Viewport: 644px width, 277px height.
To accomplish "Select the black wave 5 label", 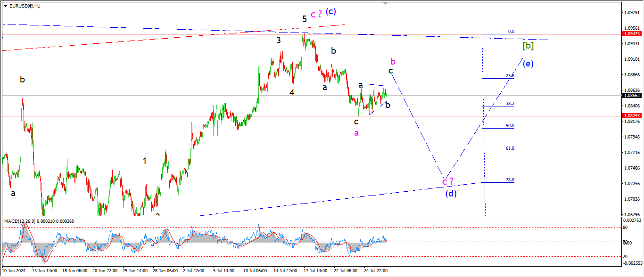I will click(305, 19).
